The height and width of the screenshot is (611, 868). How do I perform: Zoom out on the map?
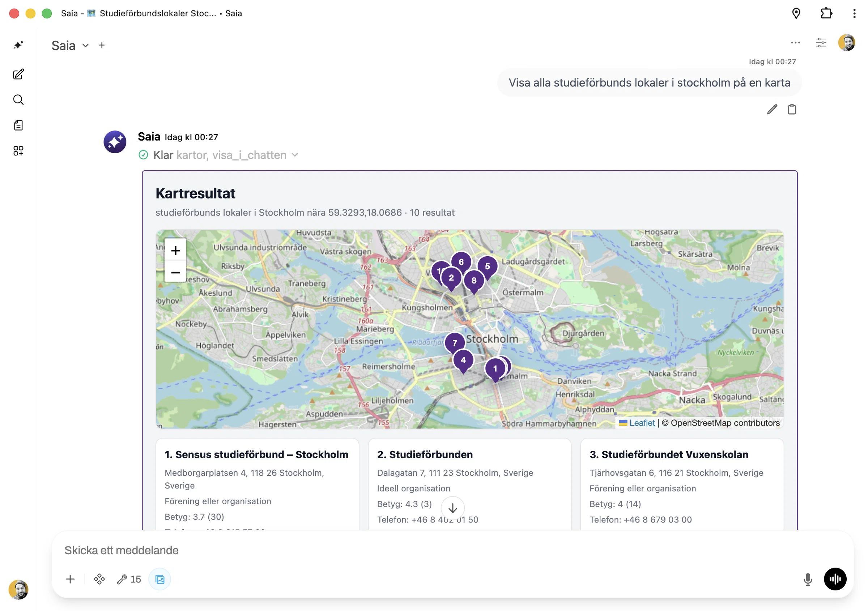tap(175, 272)
